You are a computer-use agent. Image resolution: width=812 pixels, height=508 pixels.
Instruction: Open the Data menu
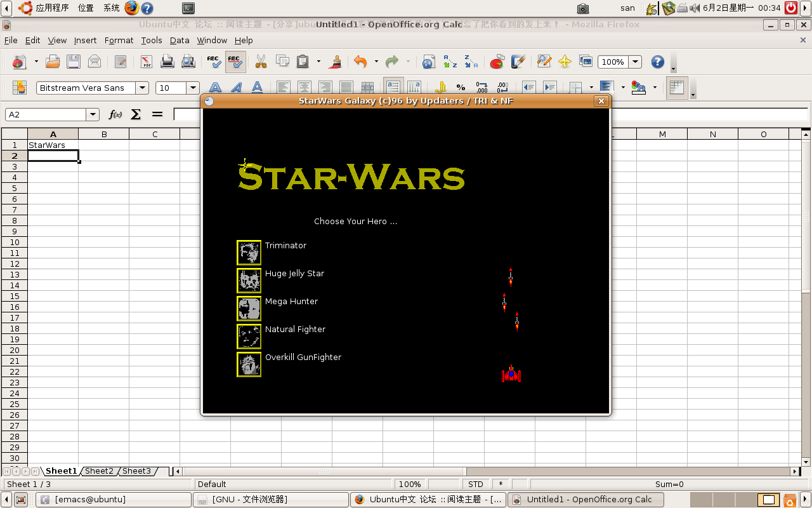tap(180, 40)
